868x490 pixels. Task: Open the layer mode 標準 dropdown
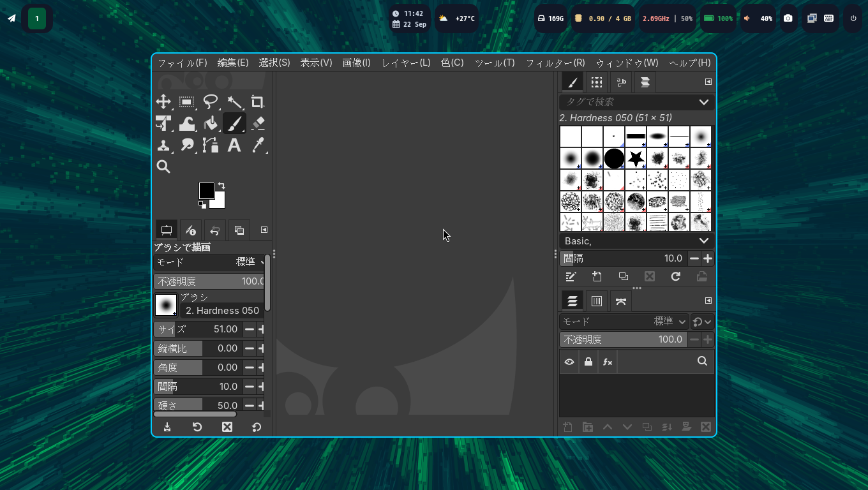click(x=670, y=322)
